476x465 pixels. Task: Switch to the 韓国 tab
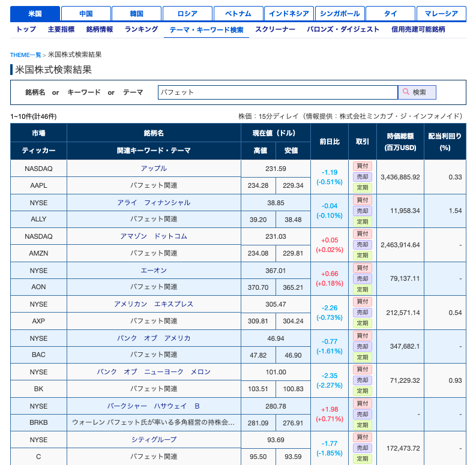(x=137, y=14)
